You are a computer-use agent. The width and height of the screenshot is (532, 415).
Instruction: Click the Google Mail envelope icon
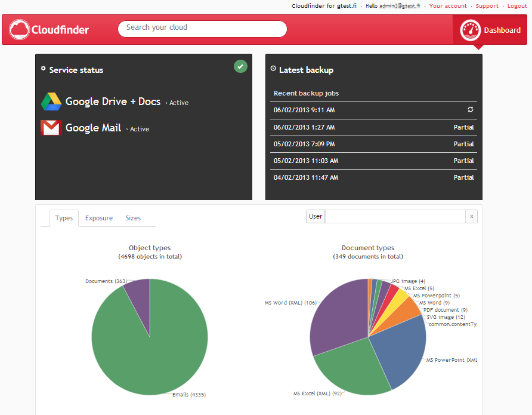51,128
